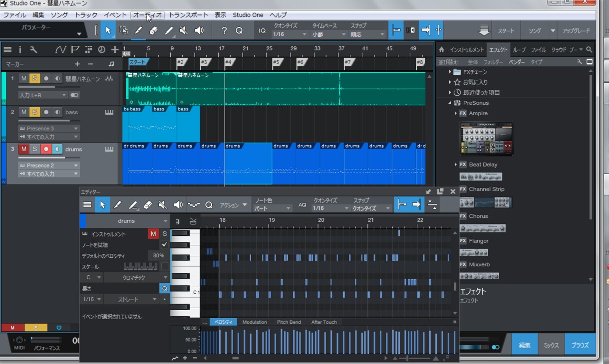The height and width of the screenshot is (364, 609).
Task: Unmute drums with the editor's red M button
Action: [x=153, y=234]
